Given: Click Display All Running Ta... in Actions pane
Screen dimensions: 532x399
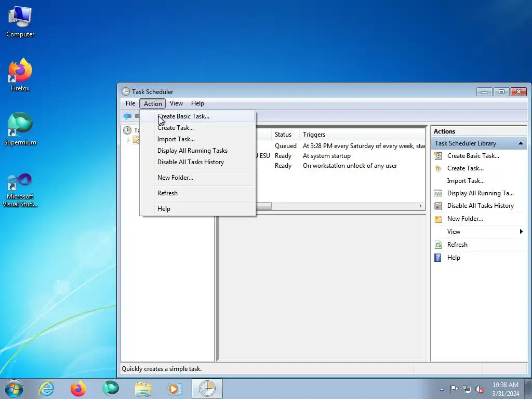Looking at the screenshot, I should click(480, 193).
